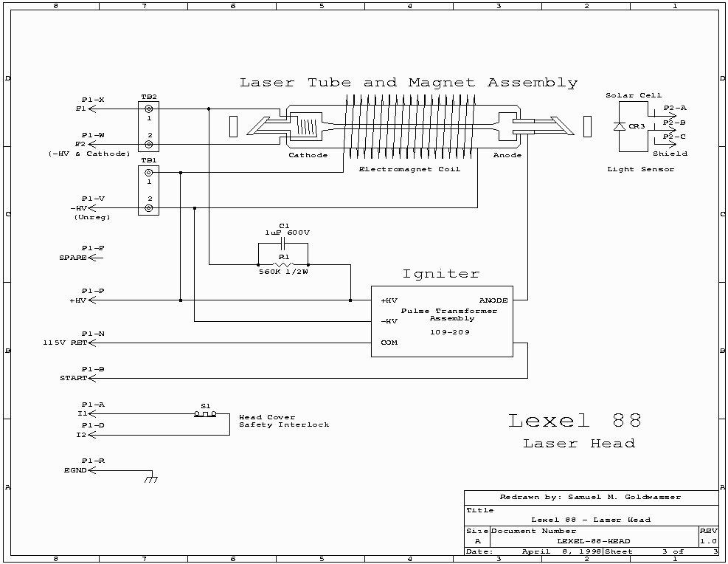Click the C1 capacitor symbol
Image resolution: width=728 pixels, height=564 pixels.
(283, 244)
